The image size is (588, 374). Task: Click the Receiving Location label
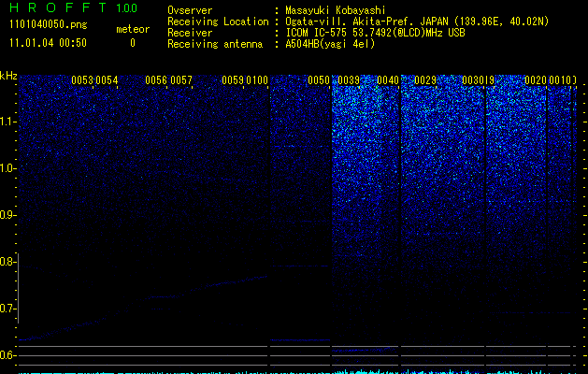click(218, 22)
